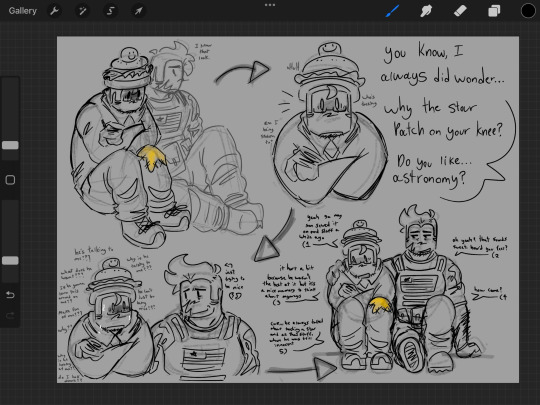The image size is (540, 405).
Task: Open the black color picker circle
Action: 528,11
